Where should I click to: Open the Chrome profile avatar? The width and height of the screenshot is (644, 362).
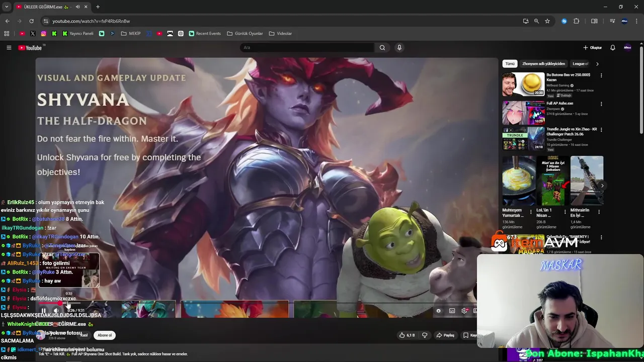pos(624,21)
